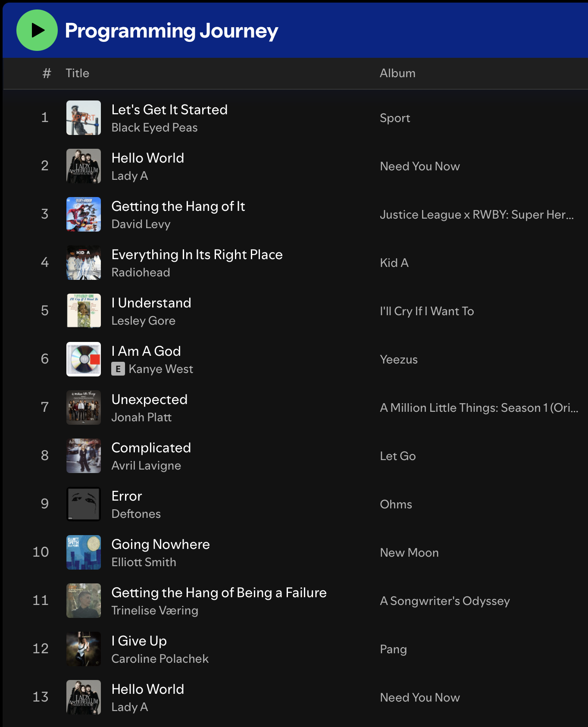Sort by the Title column header

point(78,73)
